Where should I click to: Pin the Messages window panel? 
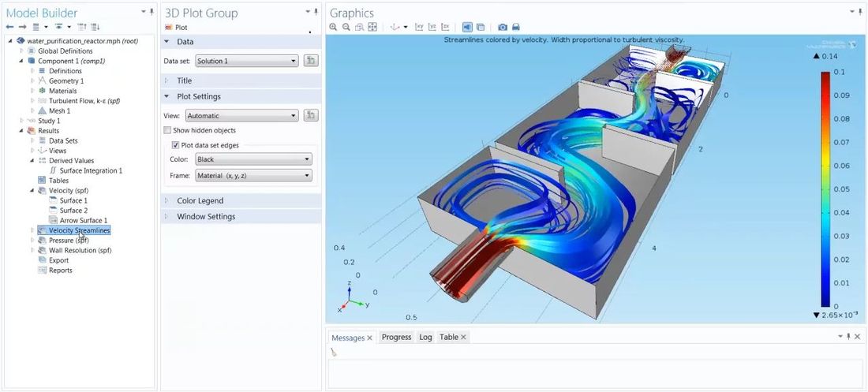tap(848, 337)
